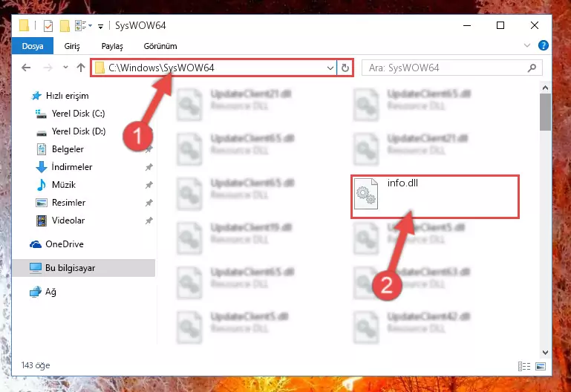Screen dimensions: 571x392
Task: Click the pin icon beside İndirmeler
Action: (x=149, y=167)
